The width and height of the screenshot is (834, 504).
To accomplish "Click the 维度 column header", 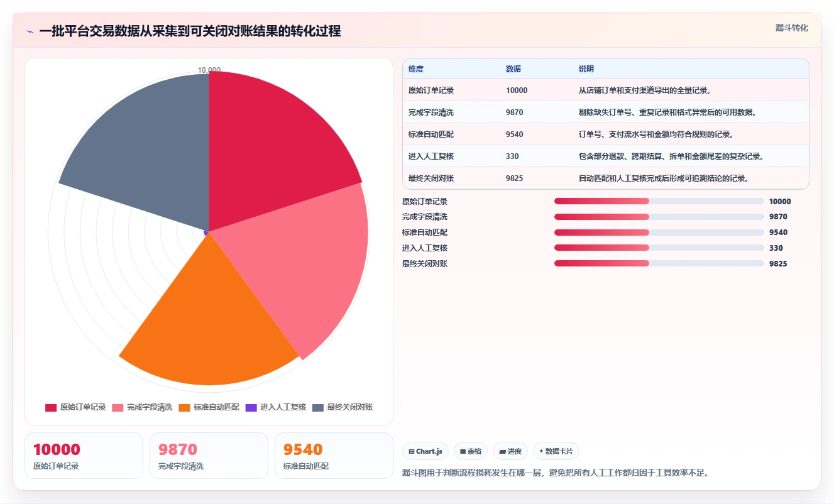I will (x=416, y=69).
